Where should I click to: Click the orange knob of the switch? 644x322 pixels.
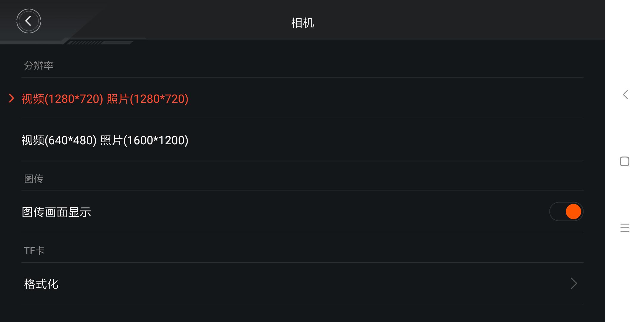(x=573, y=212)
